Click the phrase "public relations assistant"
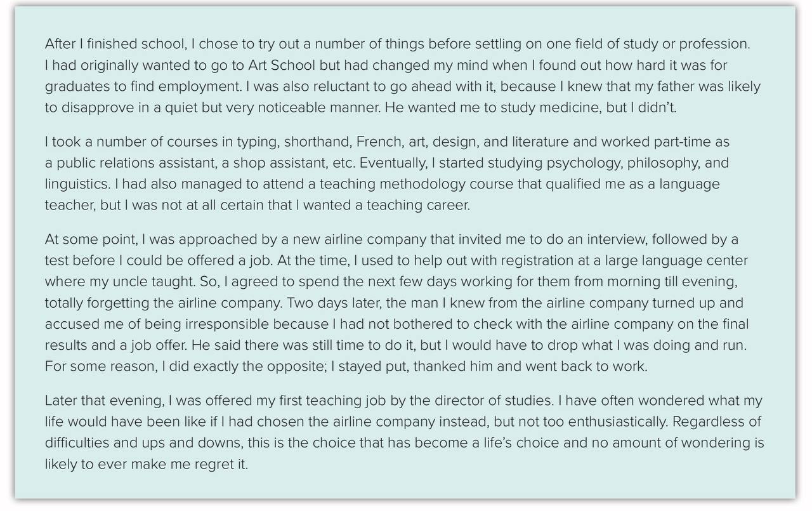The width and height of the screenshot is (812, 511). coord(137,163)
